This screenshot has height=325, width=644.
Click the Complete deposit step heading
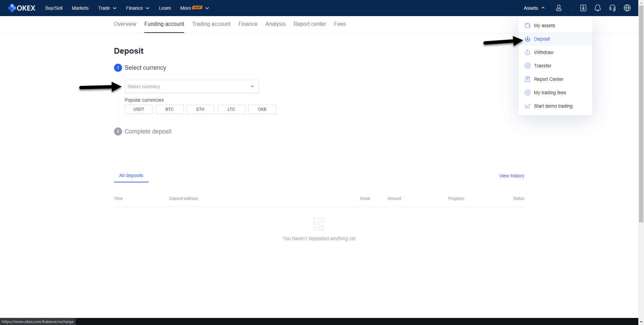pyautogui.click(x=148, y=131)
